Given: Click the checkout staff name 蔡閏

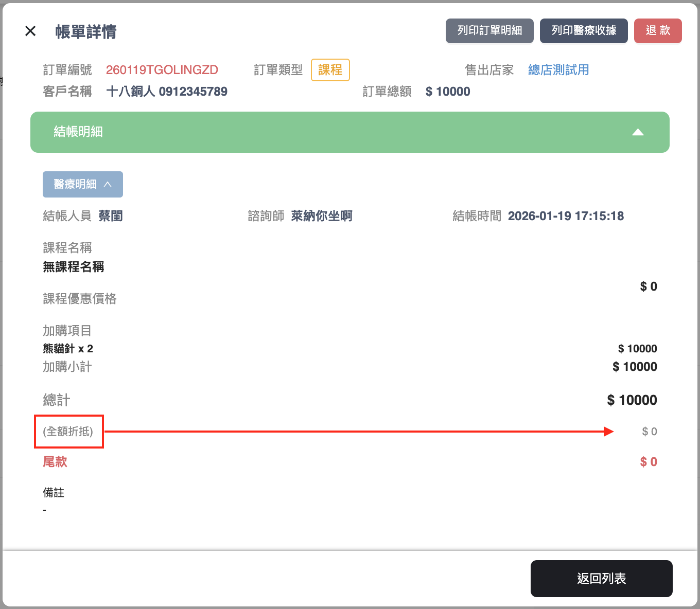Looking at the screenshot, I should tap(111, 216).
